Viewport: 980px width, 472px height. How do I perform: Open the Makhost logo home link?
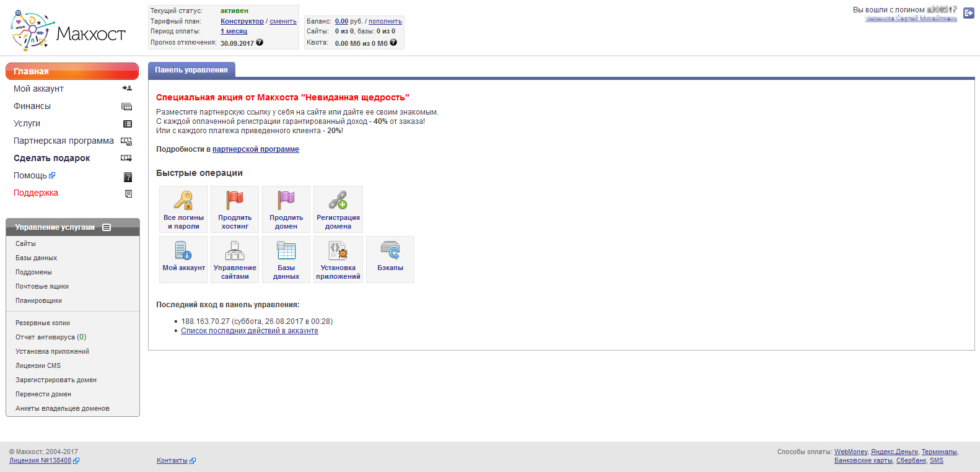pyautogui.click(x=68, y=31)
